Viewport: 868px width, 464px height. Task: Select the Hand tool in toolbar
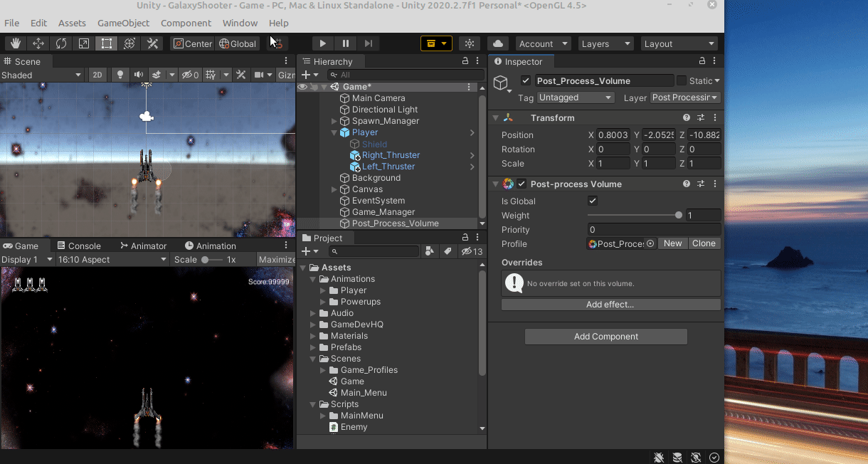coord(15,43)
